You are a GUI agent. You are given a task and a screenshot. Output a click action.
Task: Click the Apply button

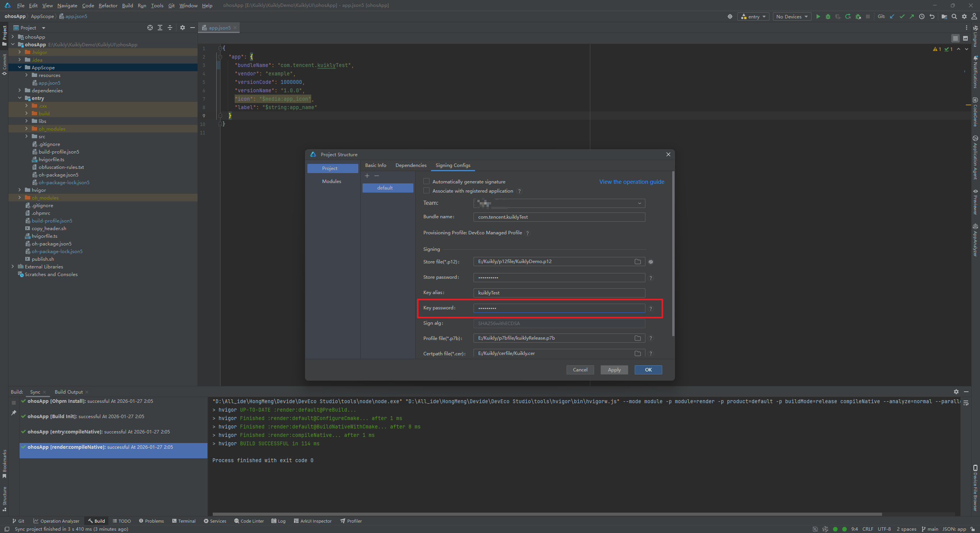coord(614,370)
